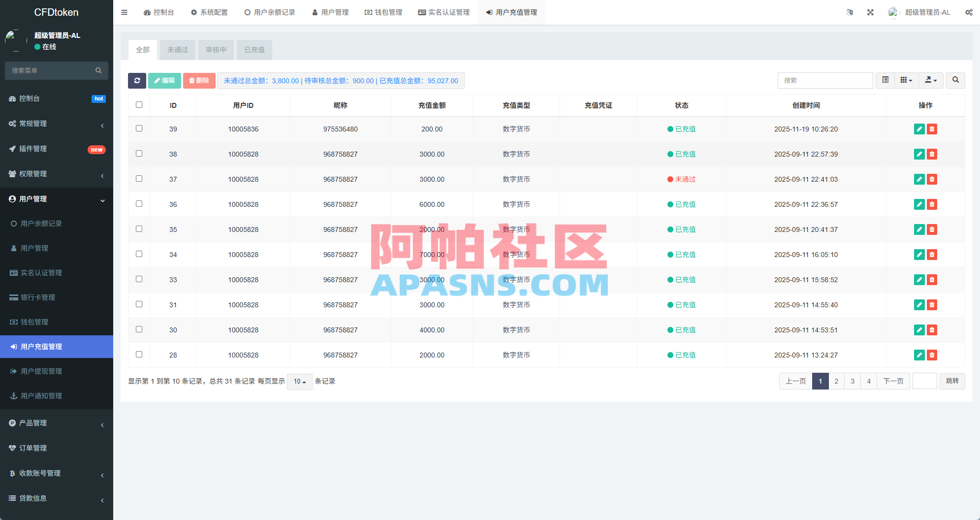Image resolution: width=980 pixels, height=520 pixels.
Task: Toggle the select-all checkbox in table header
Action: tap(139, 105)
